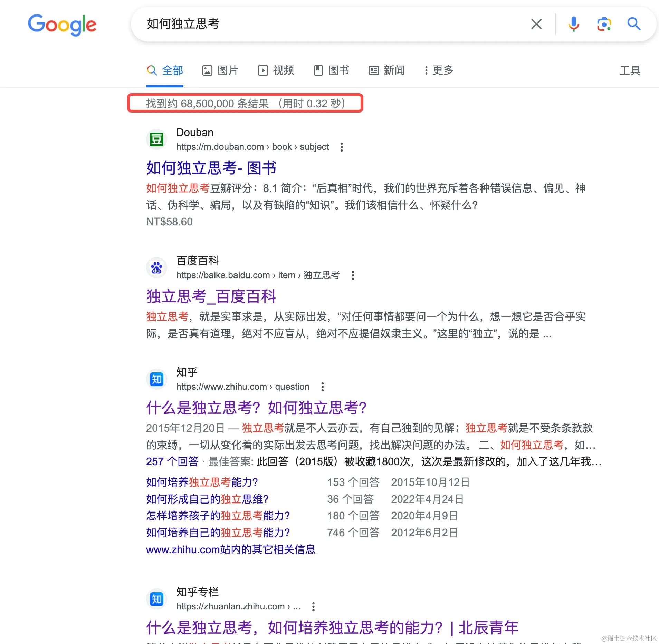
Task: Click the 知乎 favicon of zhihu.com question
Action: (156, 379)
